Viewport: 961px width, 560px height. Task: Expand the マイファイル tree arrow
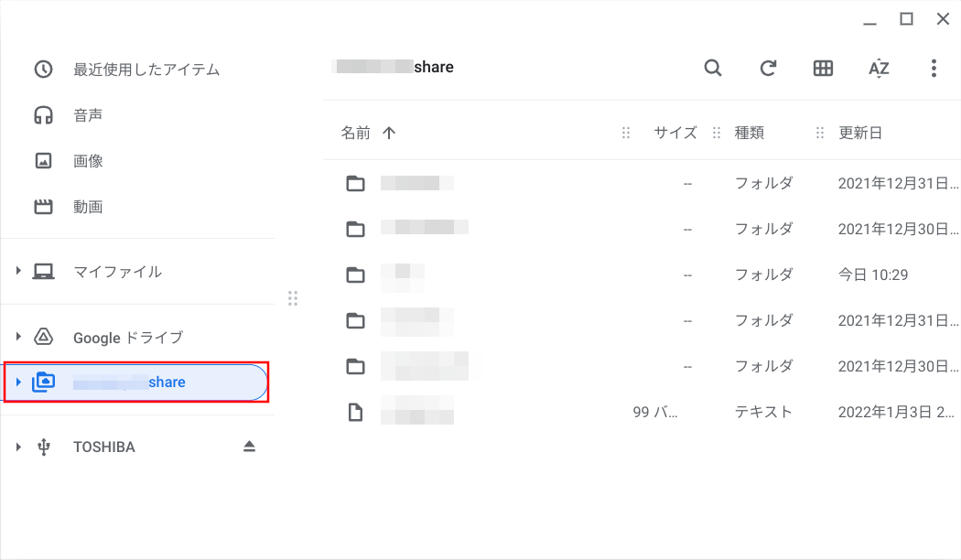pos(18,272)
